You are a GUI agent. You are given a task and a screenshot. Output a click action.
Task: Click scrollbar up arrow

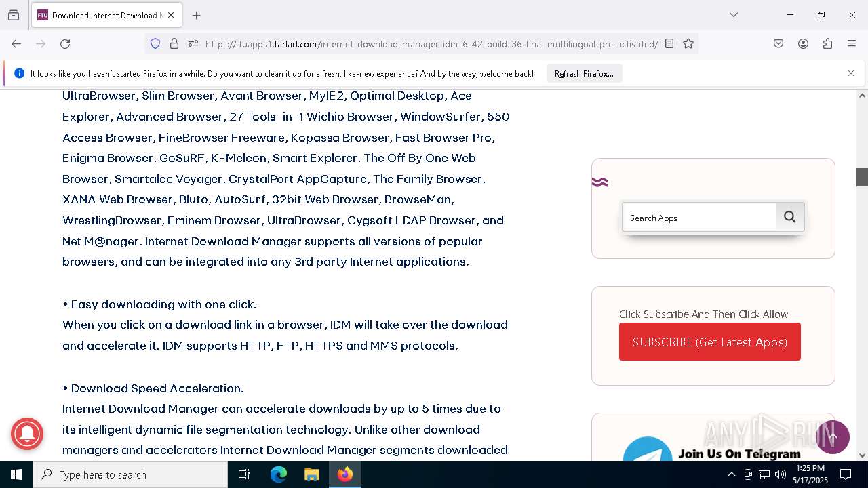[x=862, y=96]
